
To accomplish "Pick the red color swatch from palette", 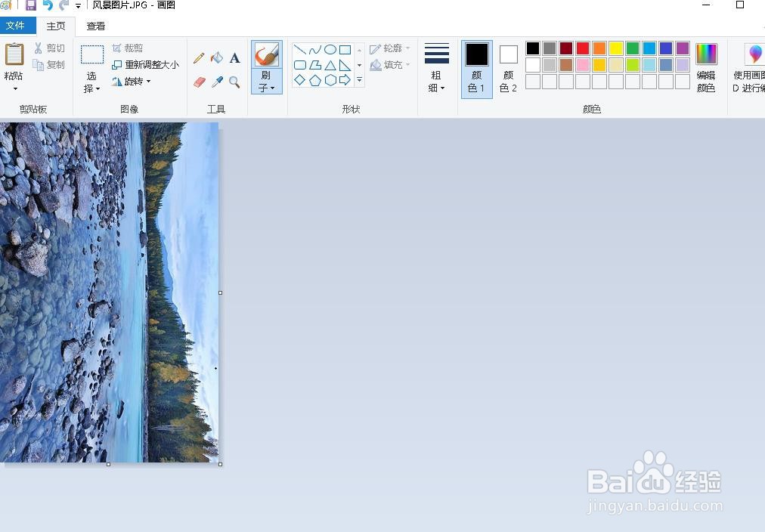I will pyautogui.click(x=582, y=48).
